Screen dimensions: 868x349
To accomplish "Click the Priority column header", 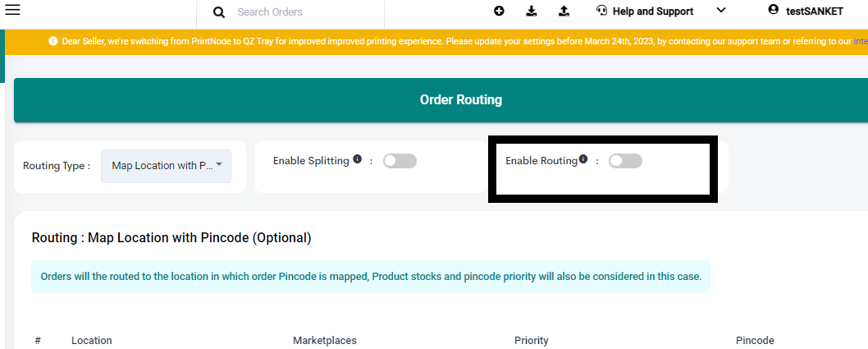I will [532, 340].
